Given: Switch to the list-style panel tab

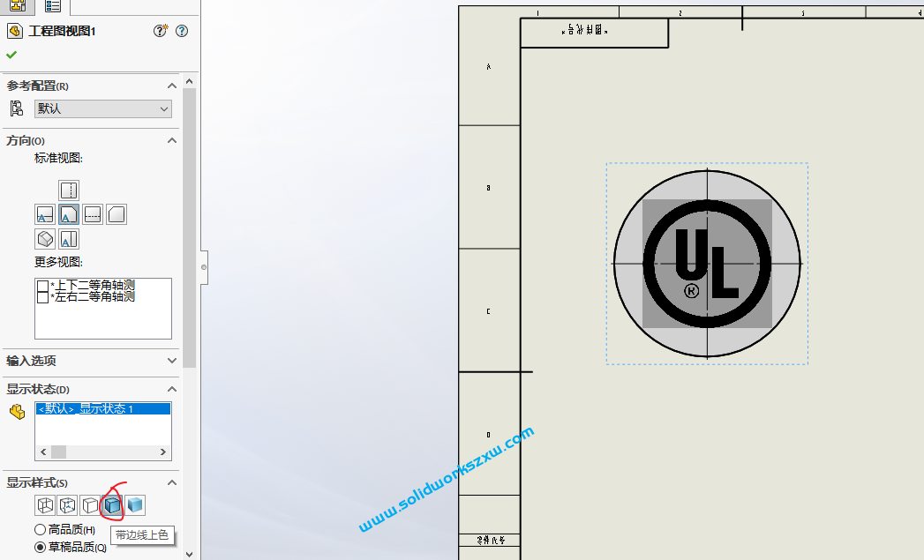Looking at the screenshot, I should [x=53, y=6].
